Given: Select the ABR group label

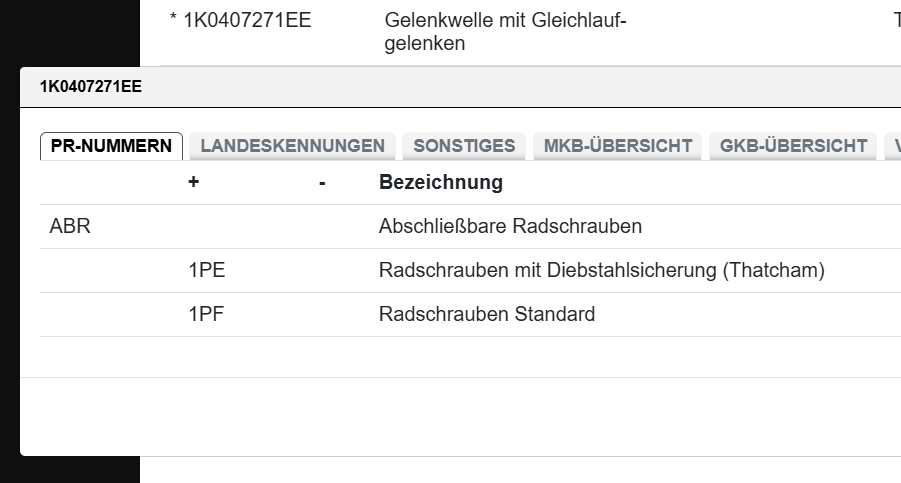Looking at the screenshot, I should (x=70, y=227).
